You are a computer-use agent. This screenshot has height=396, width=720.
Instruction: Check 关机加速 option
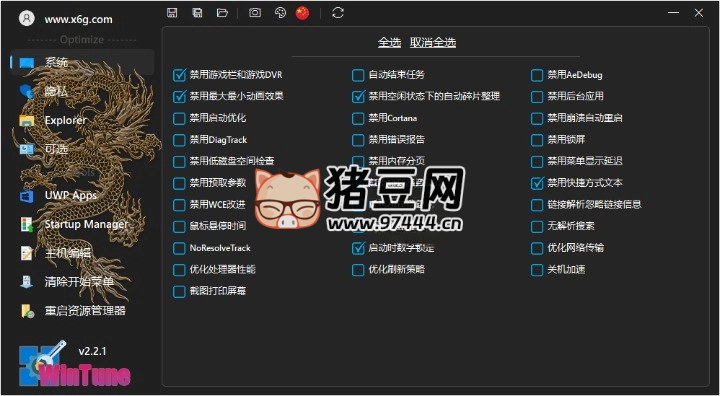[x=537, y=270]
